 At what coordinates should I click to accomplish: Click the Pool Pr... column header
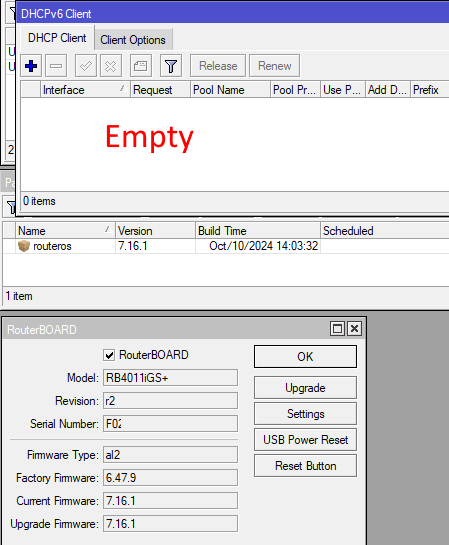point(295,90)
